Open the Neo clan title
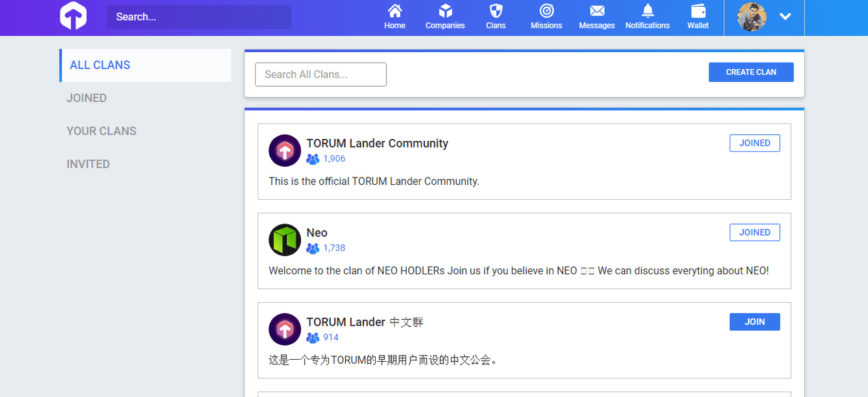 click(317, 232)
